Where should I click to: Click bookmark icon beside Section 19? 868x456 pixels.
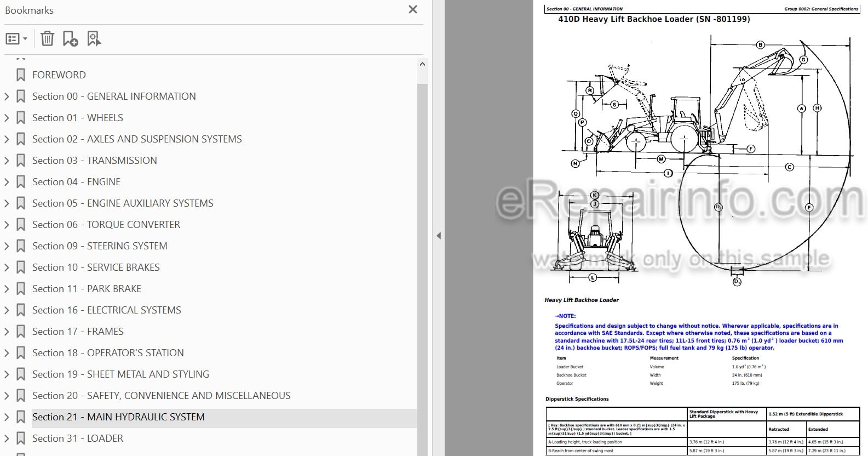click(x=21, y=374)
